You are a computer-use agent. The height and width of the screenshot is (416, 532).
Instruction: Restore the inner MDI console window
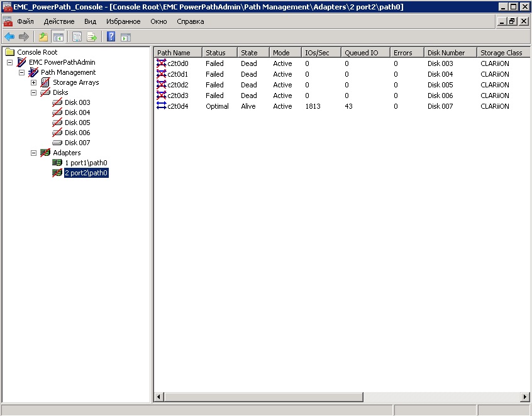[x=512, y=21]
